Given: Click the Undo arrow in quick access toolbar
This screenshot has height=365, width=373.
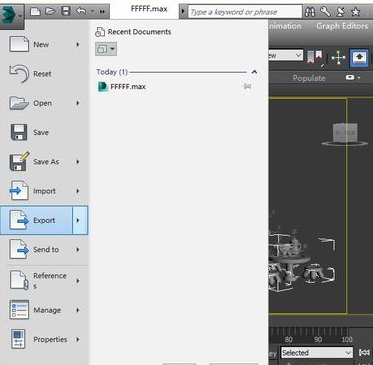Looking at the screenshot, I should [81, 11].
